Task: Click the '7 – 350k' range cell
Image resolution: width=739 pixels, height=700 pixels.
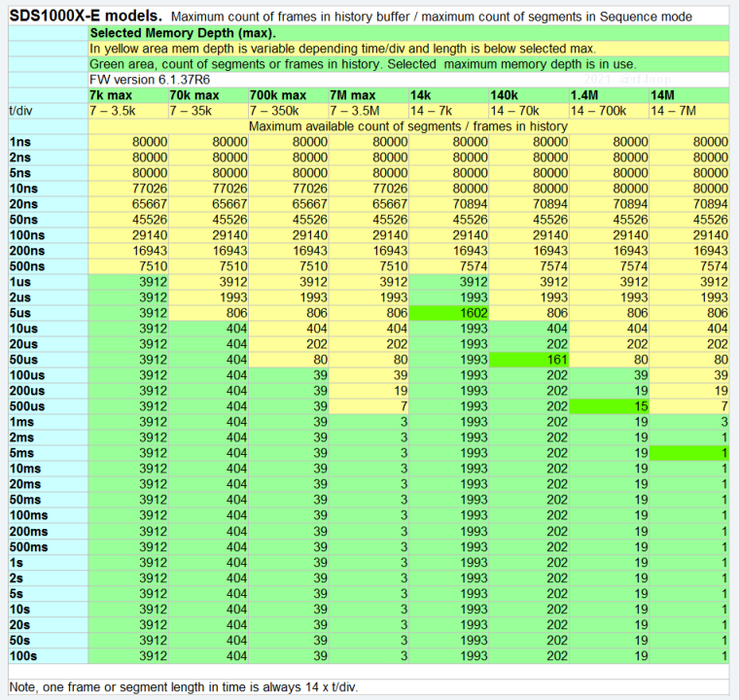Action: [289, 111]
